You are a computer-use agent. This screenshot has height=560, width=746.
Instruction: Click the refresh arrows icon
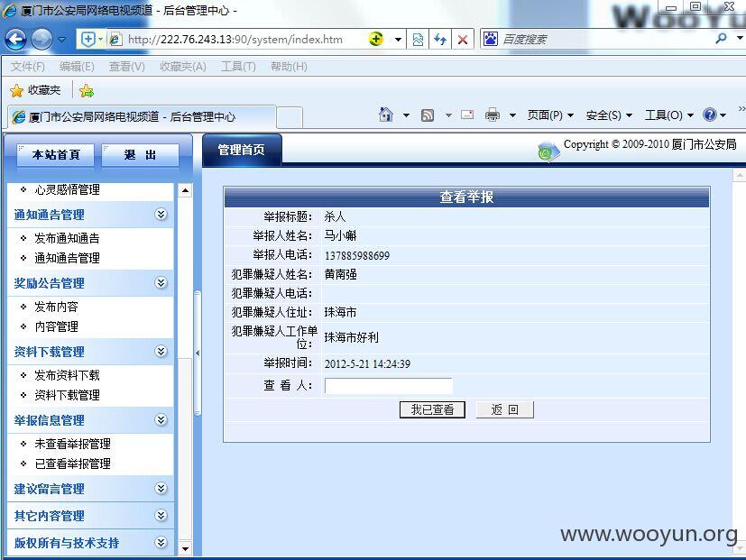(x=440, y=40)
